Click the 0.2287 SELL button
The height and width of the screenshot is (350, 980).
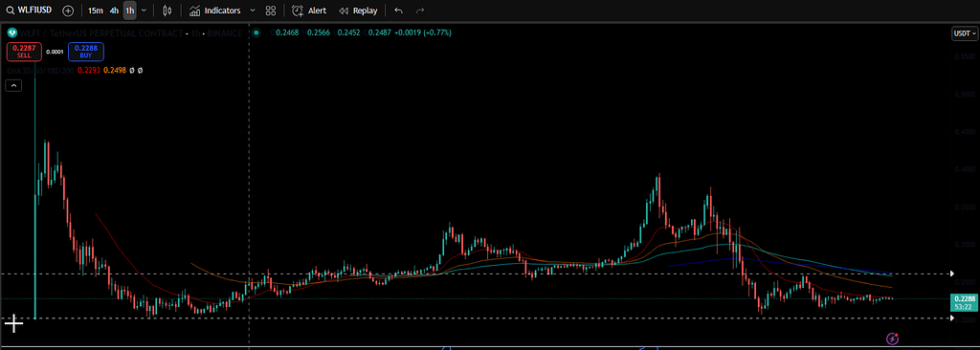(24, 52)
